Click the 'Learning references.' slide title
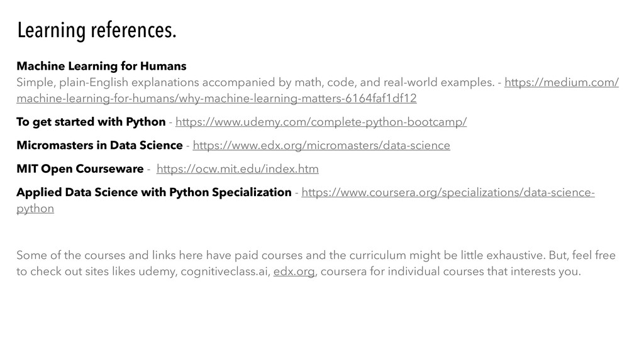Image resolution: width=644 pixels, height=362 pixels. 97,30
